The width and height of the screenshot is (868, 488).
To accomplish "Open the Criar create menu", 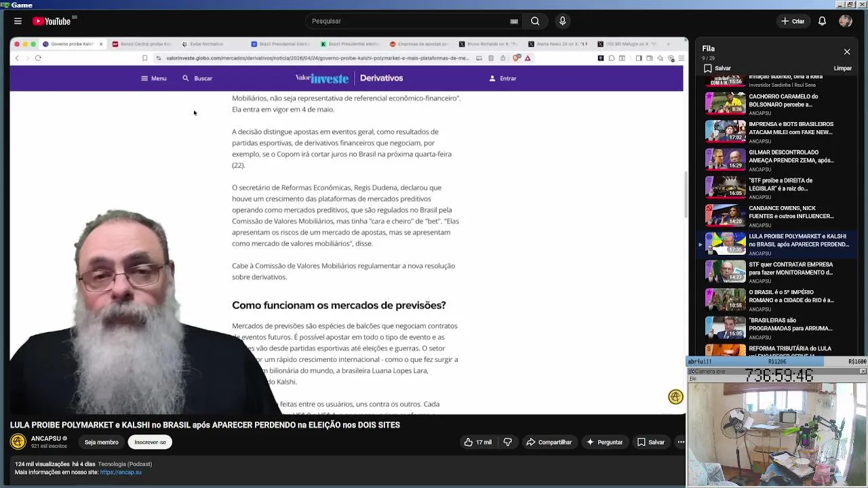I will click(793, 21).
